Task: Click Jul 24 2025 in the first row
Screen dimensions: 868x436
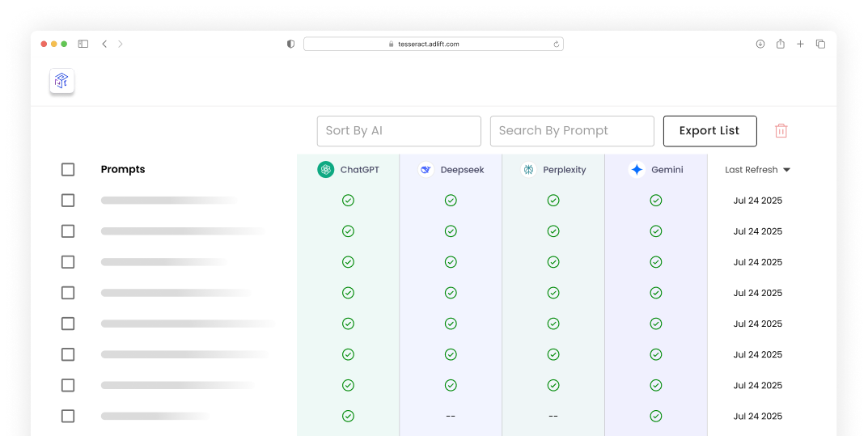Action: (x=757, y=201)
